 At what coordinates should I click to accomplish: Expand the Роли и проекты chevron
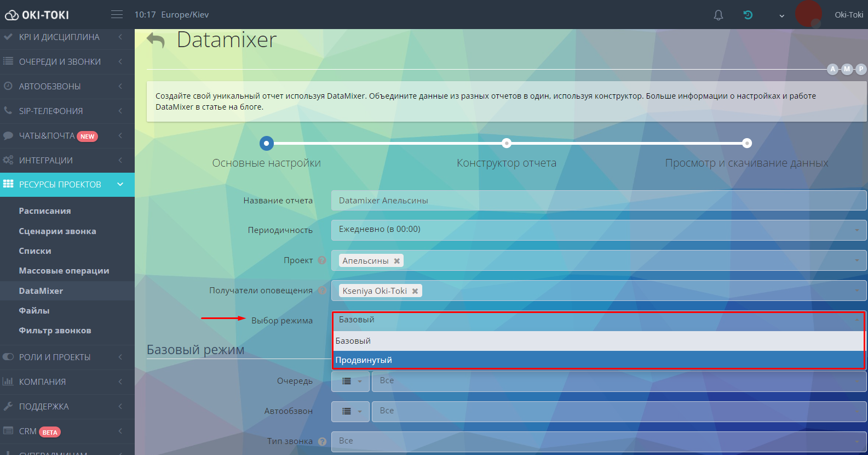click(120, 357)
